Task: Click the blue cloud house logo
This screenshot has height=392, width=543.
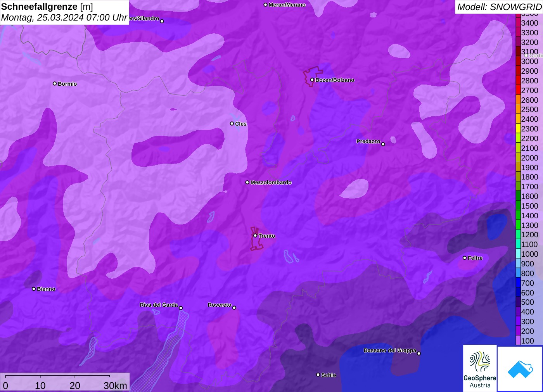Action: tap(520, 369)
